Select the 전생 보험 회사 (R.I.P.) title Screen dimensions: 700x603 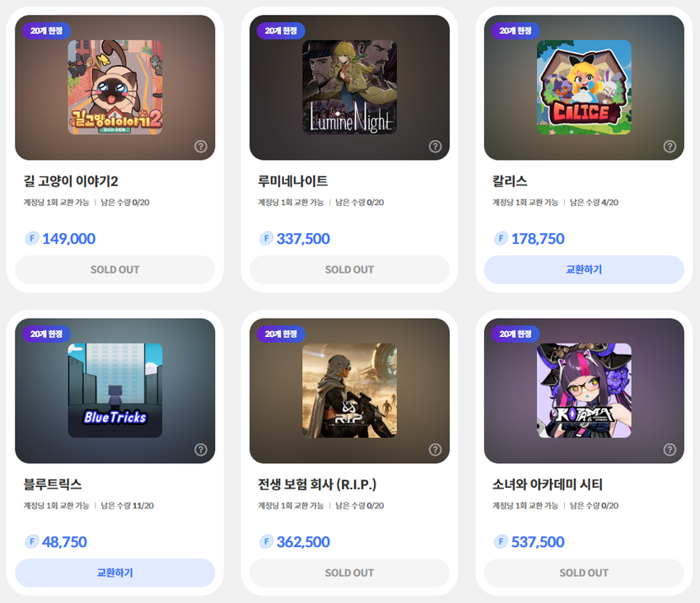click(317, 484)
